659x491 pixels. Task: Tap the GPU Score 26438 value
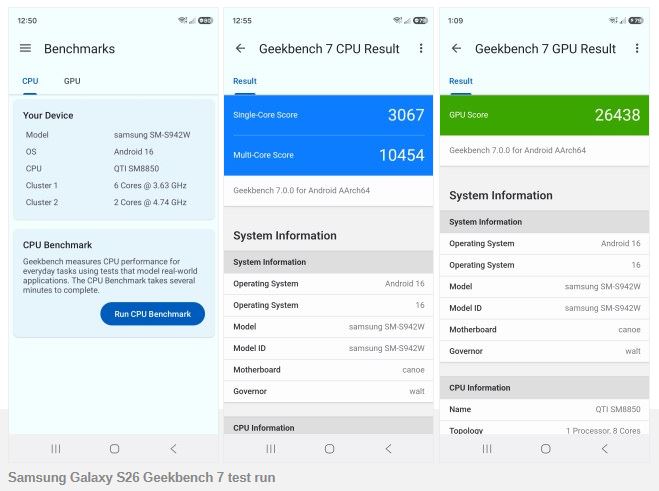click(x=617, y=115)
